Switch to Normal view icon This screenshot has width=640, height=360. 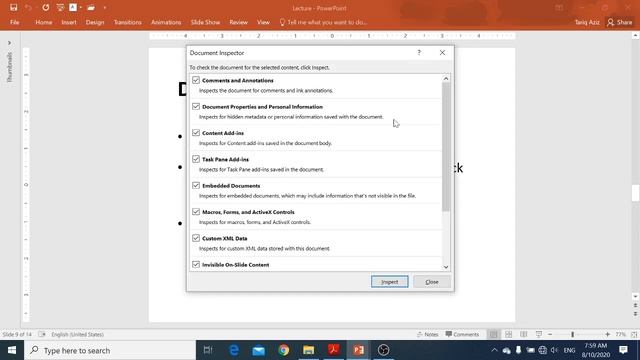point(493,334)
